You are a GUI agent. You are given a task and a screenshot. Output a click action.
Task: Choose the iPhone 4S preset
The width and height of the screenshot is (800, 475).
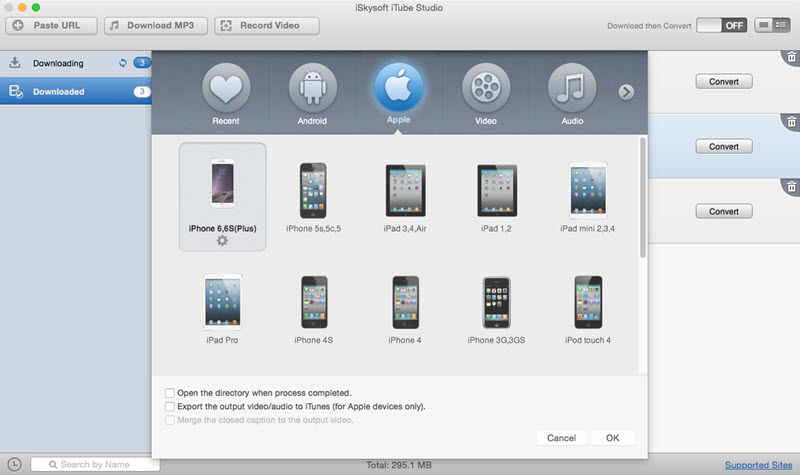coord(314,309)
